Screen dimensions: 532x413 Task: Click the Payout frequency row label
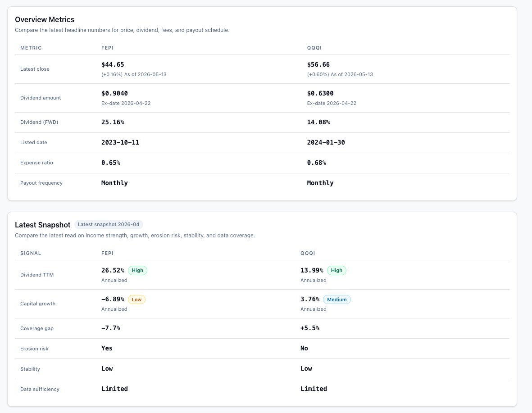click(41, 183)
